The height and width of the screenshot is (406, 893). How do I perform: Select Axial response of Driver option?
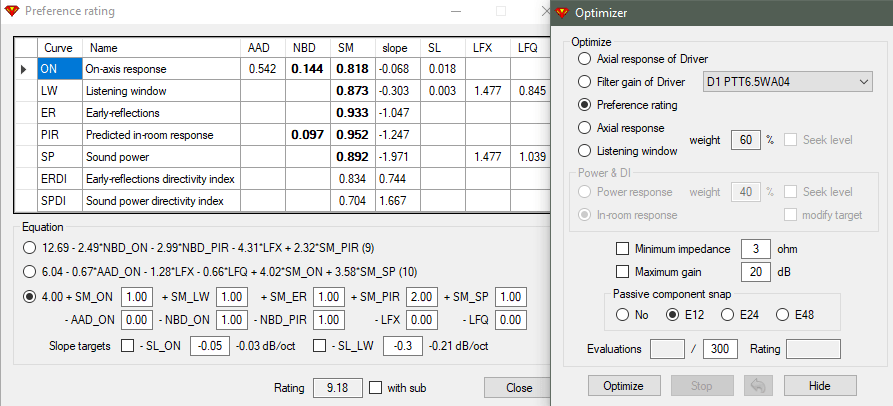[644, 59]
